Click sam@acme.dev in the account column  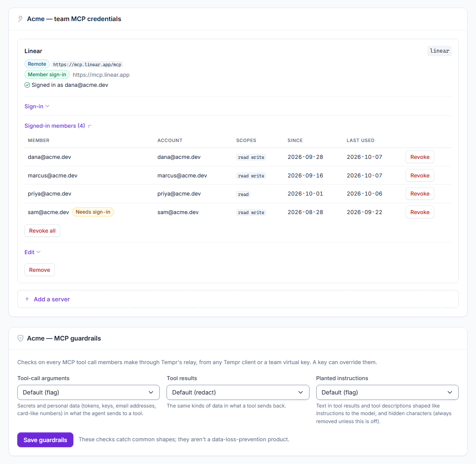pos(178,212)
